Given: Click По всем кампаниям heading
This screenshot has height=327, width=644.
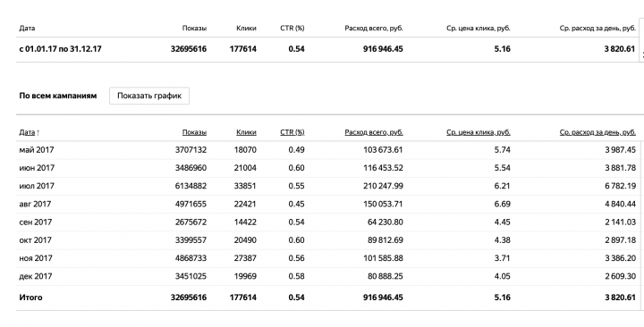Looking at the screenshot, I should 58,96.
